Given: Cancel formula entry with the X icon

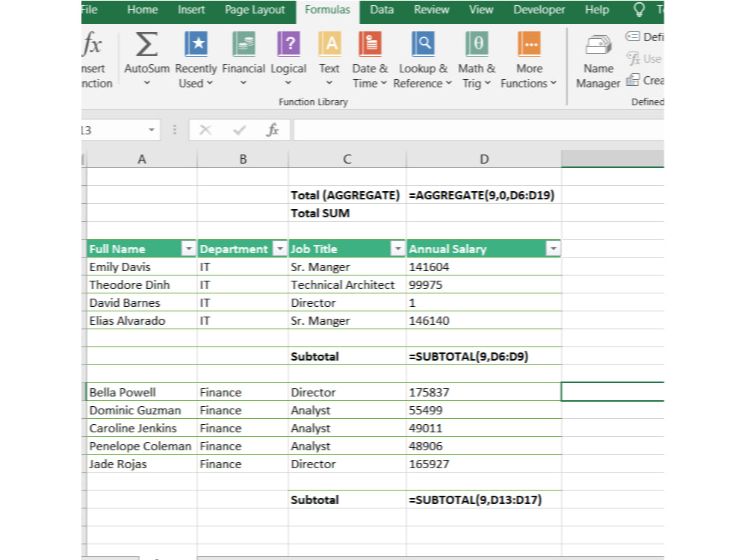Looking at the screenshot, I should point(207,129).
